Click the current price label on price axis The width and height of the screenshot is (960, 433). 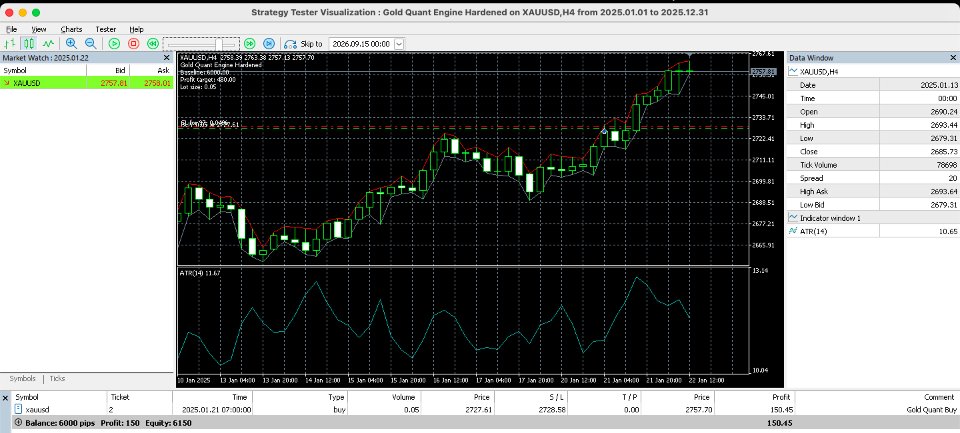pyautogui.click(x=763, y=72)
